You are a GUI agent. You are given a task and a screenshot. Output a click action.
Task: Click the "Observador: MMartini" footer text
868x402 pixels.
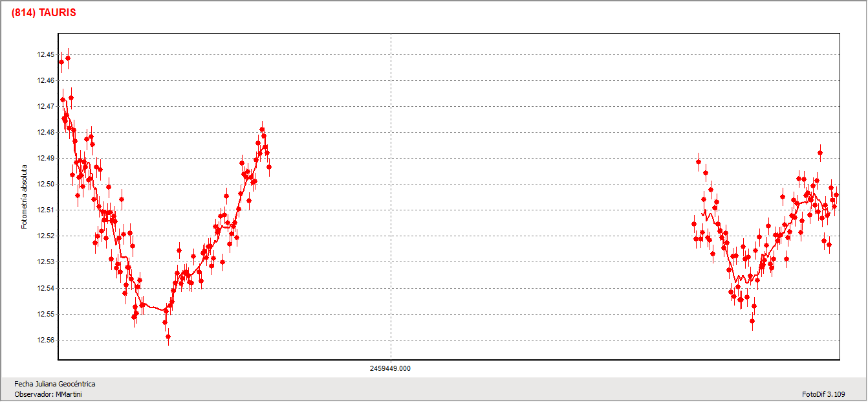tap(48, 394)
